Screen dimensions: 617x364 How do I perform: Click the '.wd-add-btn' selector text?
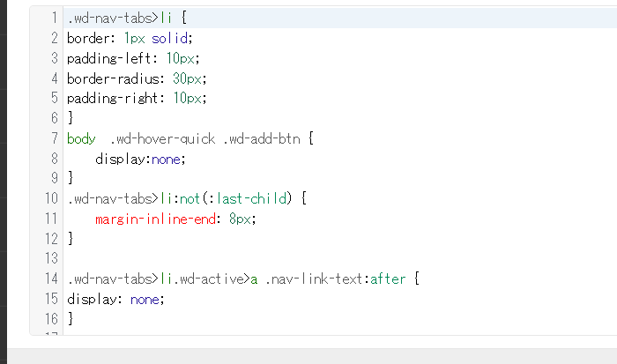(262, 139)
